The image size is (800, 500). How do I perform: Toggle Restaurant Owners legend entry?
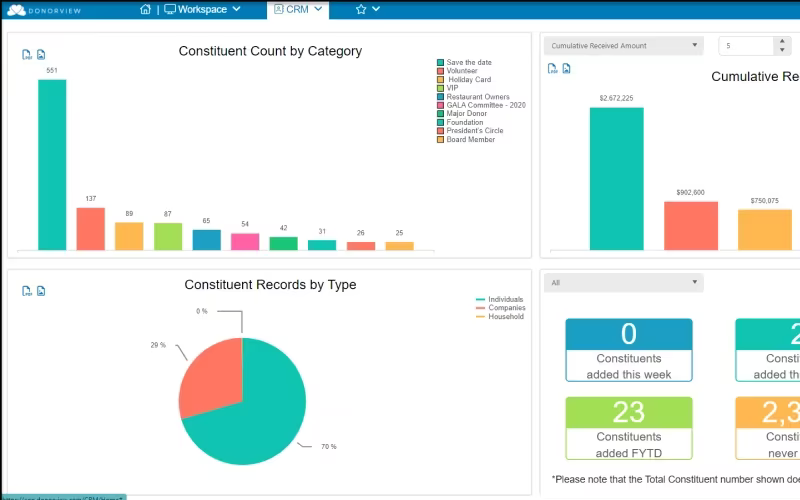[x=473, y=96]
